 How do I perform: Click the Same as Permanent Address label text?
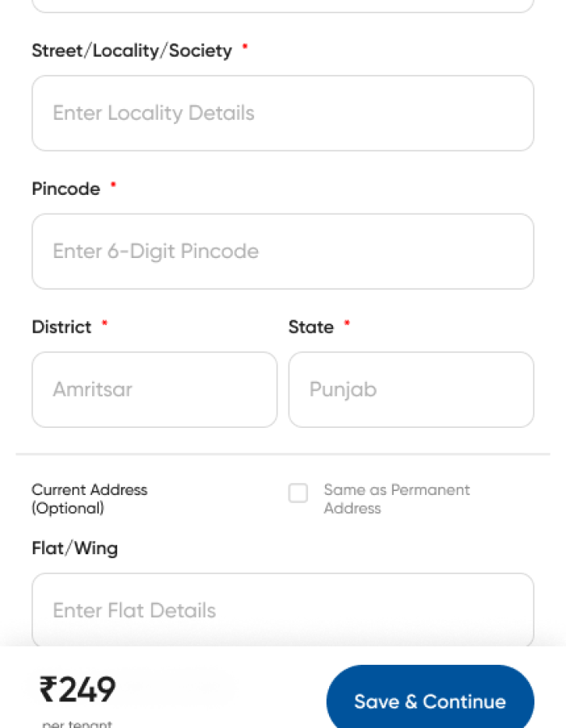click(396, 499)
